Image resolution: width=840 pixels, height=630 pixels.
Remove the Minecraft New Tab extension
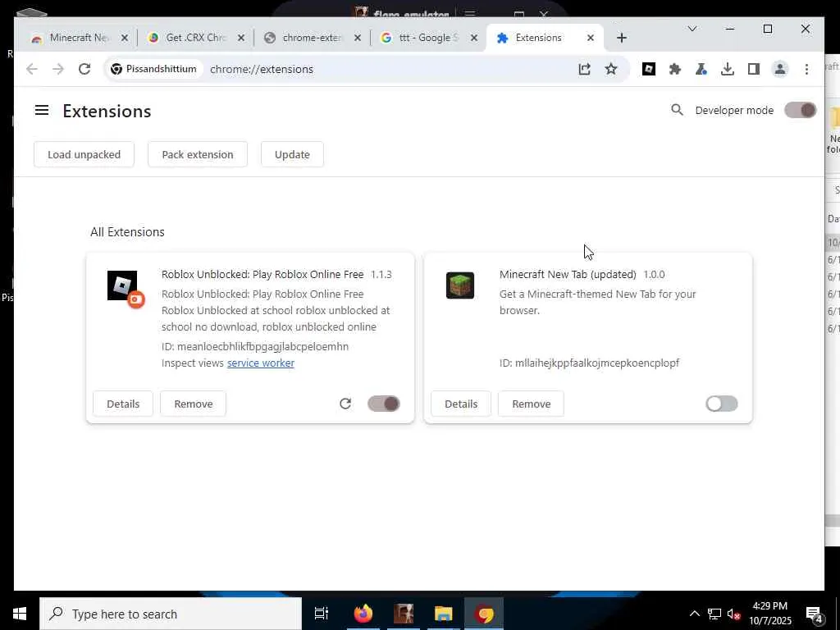[x=531, y=404]
